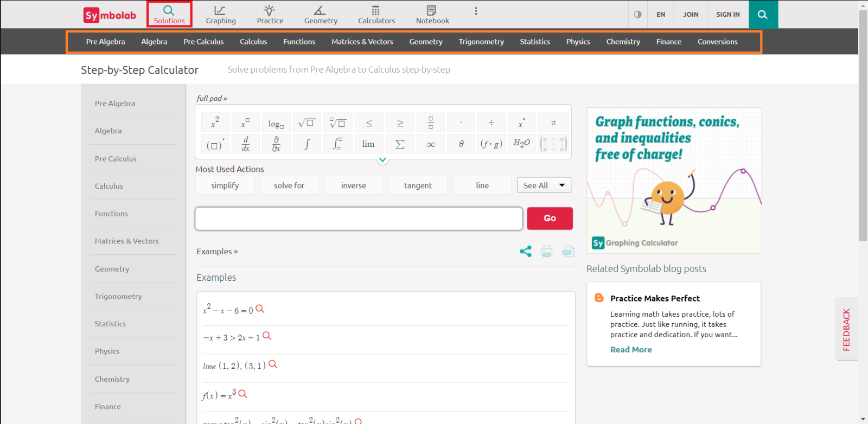Insert the partial derivative operator
The height and width of the screenshot is (424, 868).
[276, 144]
